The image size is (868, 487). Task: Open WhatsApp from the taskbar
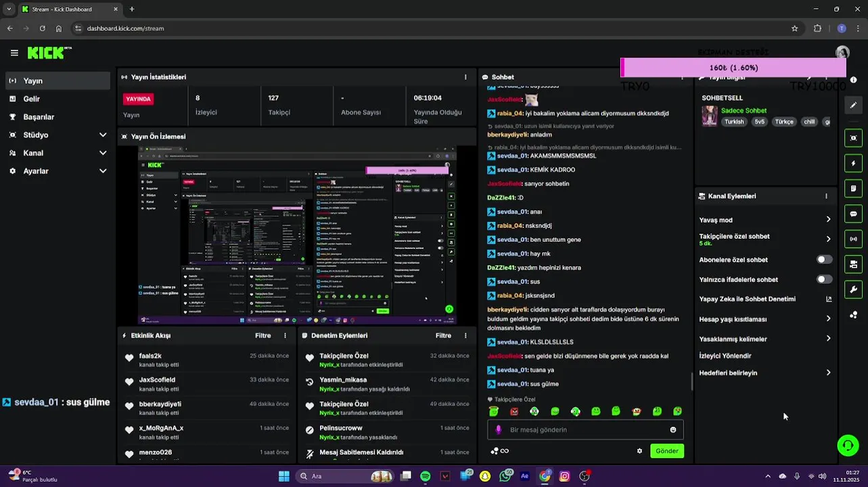(x=505, y=476)
